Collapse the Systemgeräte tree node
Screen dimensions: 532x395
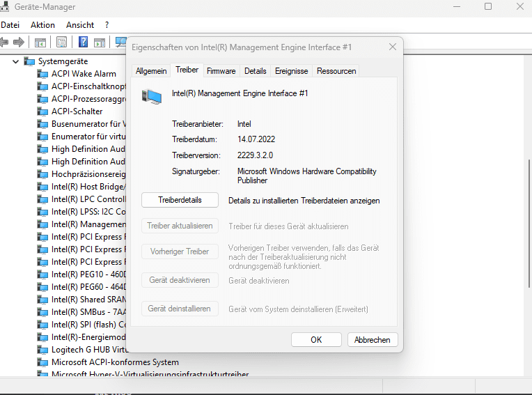coord(15,62)
